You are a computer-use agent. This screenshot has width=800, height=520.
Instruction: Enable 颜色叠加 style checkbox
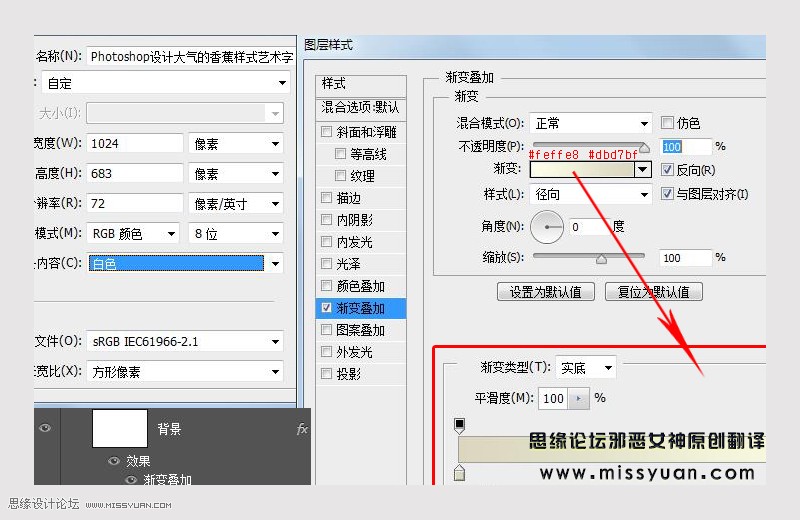(x=327, y=285)
